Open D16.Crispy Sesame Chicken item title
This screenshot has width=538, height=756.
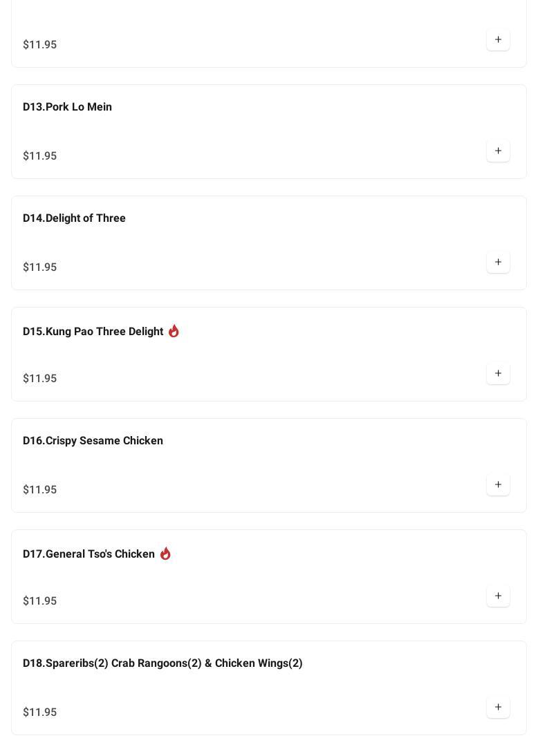[x=93, y=440]
